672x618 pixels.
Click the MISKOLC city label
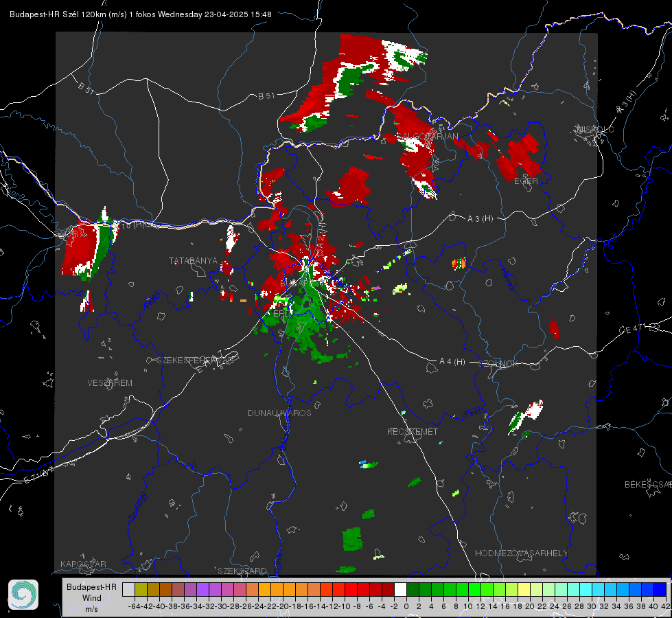(x=595, y=129)
